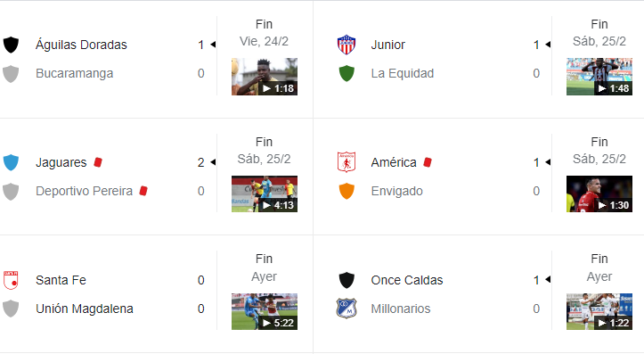Viewport: 644px width, 354px height.
Task: Play the Jaguares 4:13 highlights thumbnail
Action: [x=264, y=194]
